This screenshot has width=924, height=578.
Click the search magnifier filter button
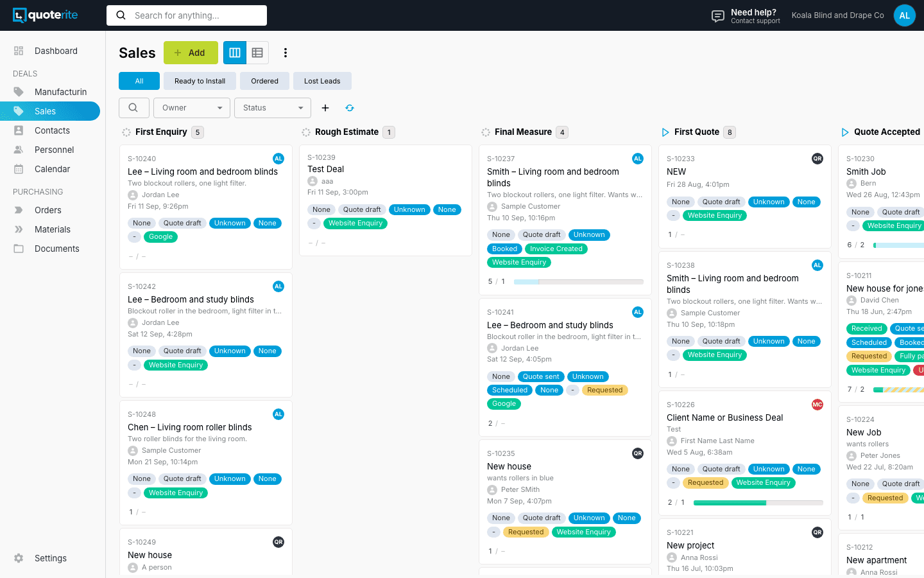(133, 108)
